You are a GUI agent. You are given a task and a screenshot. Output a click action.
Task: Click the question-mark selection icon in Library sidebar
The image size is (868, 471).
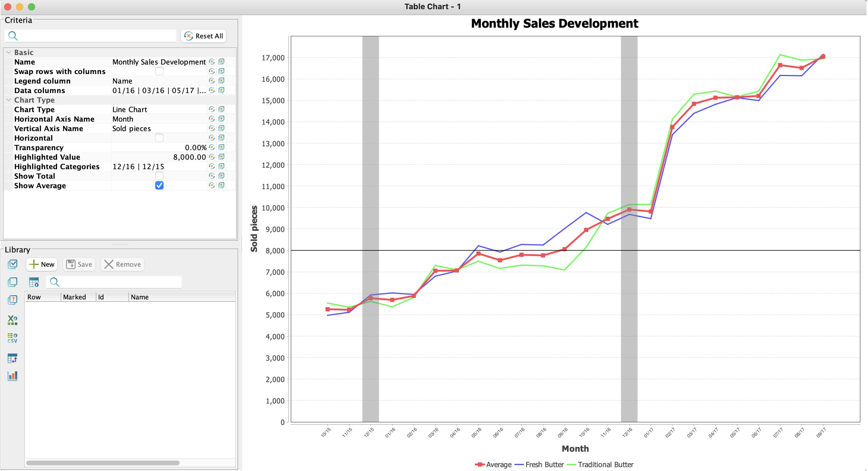pos(12,300)
